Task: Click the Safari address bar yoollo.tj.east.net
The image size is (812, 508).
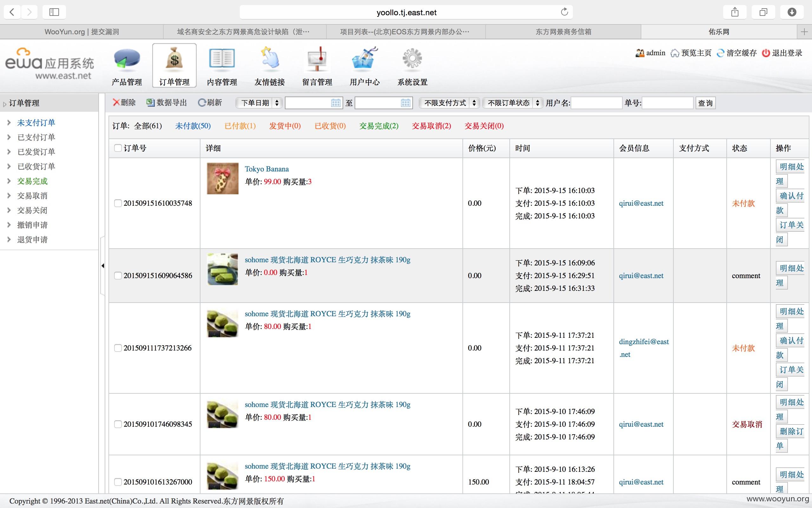Action: click(406, 12)
